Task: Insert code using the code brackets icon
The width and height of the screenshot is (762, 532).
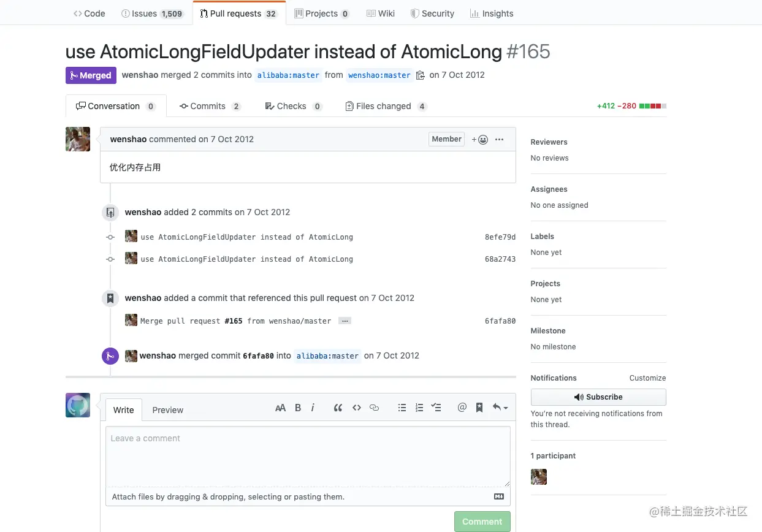Action: click(356, 408)
